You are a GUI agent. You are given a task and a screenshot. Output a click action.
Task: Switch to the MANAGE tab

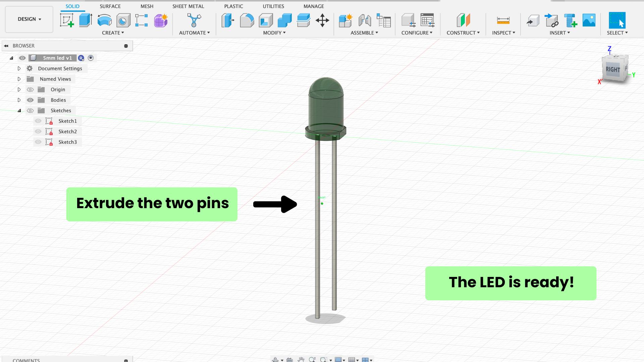point(314,6)
